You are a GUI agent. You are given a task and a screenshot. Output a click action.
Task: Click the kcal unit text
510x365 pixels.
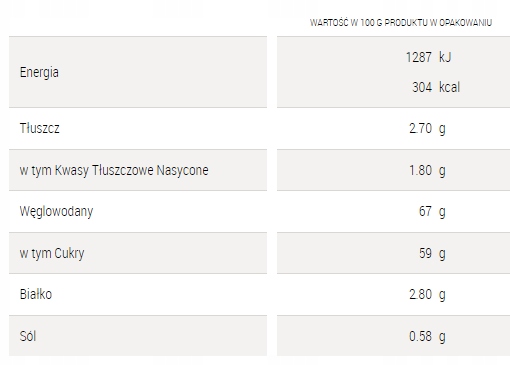pos(449,87)
